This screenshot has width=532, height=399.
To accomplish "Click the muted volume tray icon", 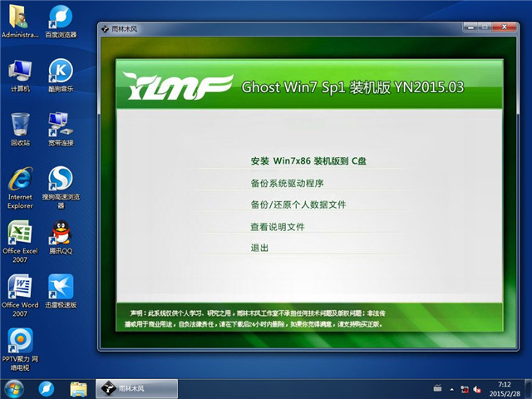I will pos(477,389).
